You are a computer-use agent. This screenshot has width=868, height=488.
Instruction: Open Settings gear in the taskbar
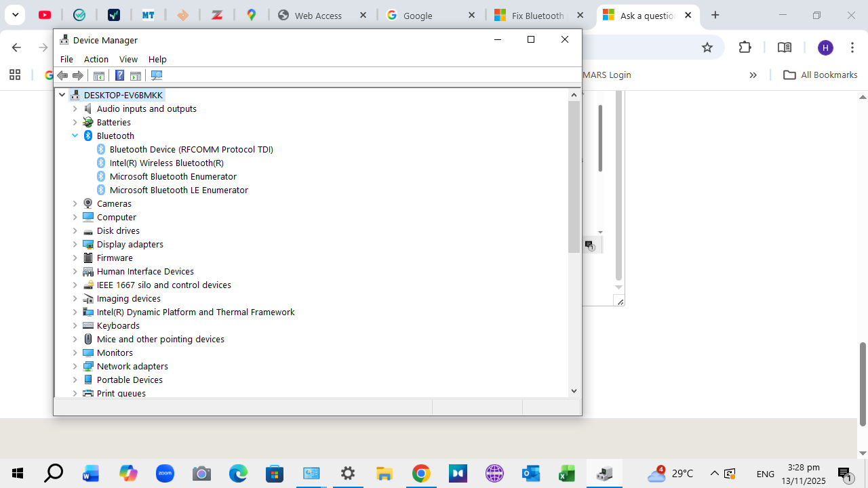tap(348, 474)
